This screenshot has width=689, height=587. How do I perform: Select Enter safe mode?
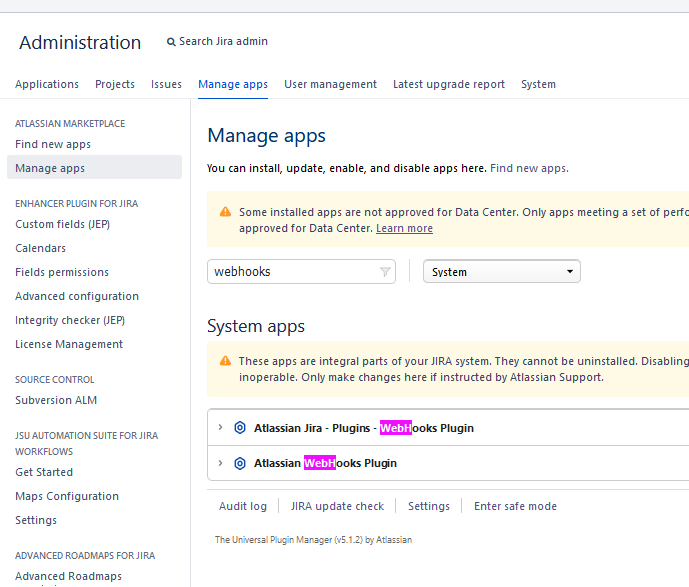515,506
